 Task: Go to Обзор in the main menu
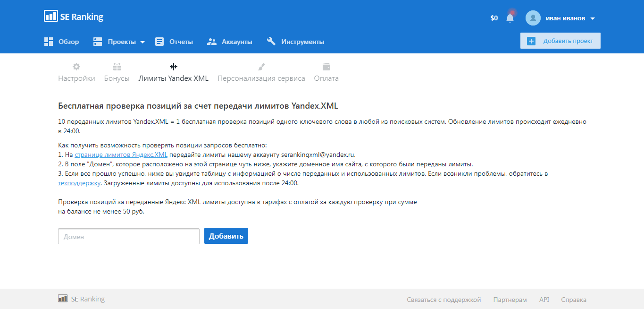click(62, 42)
